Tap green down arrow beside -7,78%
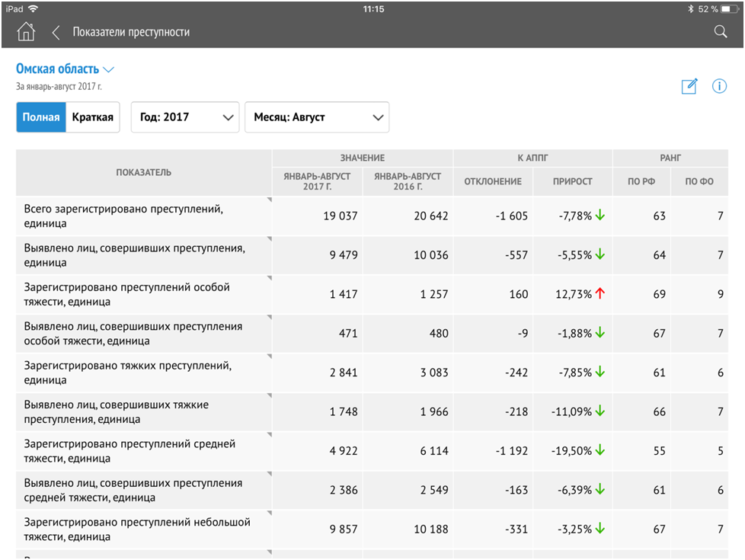Screen dimensions: 745x560 point(600,216)
